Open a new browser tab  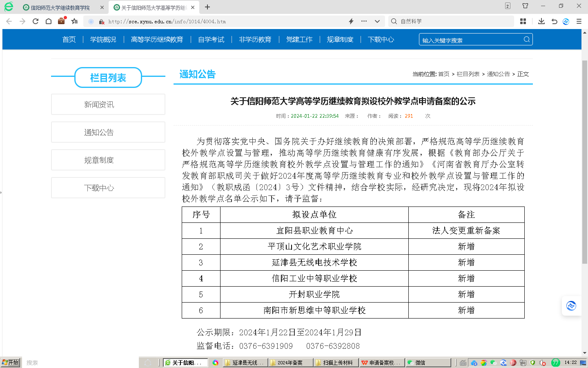207,7
